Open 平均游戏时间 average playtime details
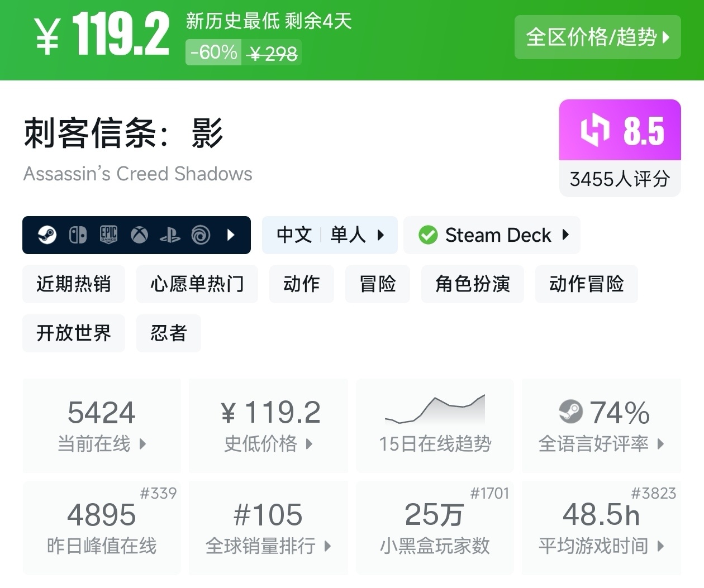 (x=601, y=528)
